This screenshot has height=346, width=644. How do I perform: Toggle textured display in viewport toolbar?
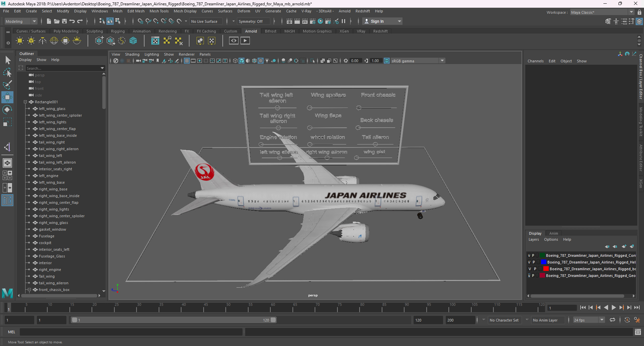261,61
